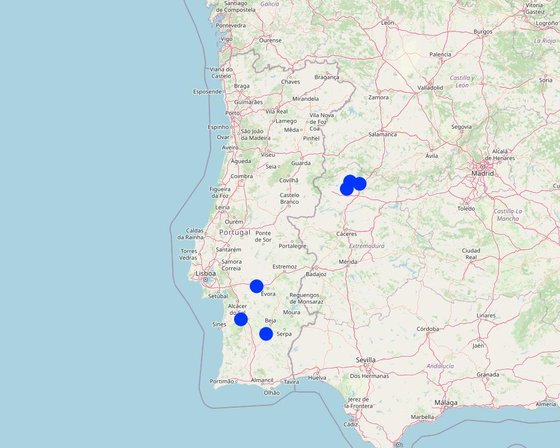
Task: Click the top-left marker in the northern cluster
Action: click(x=350, y=181)
